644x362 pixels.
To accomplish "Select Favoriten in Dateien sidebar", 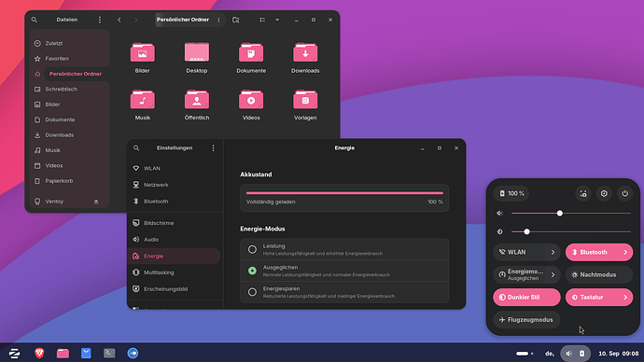I will point(69,58).
